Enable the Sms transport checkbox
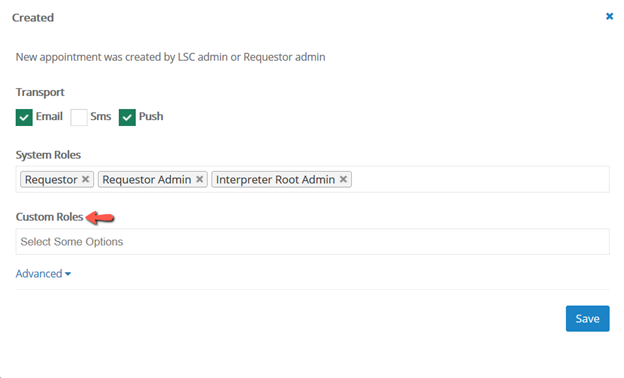The height and width of the screenshot is (378, 624). (79, 117)
